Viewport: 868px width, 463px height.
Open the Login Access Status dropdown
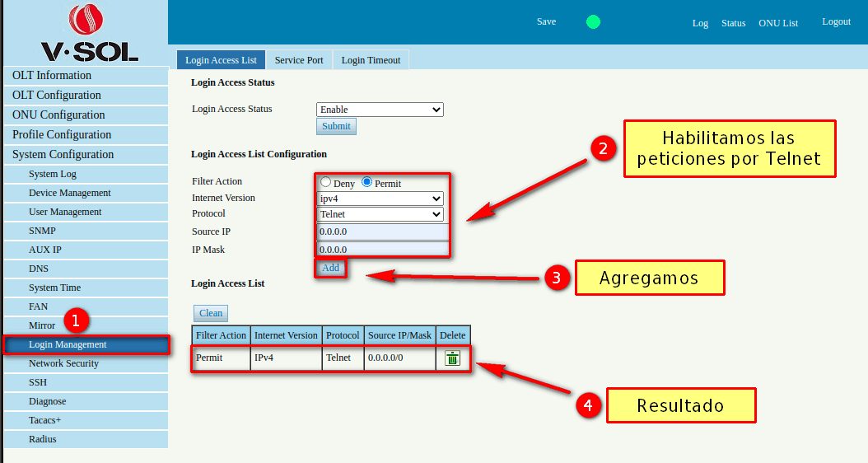pos(380,110)
